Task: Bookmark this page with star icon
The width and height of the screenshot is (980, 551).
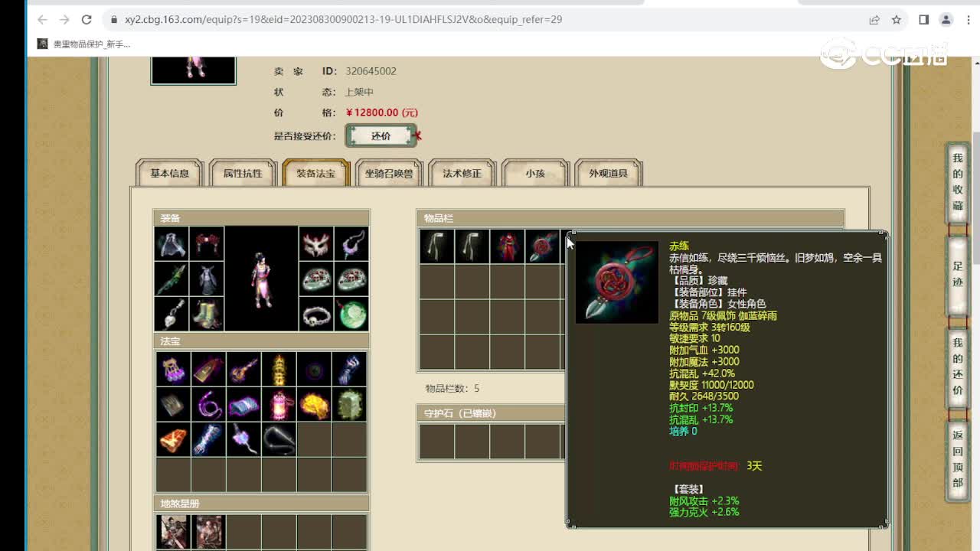Action: point(897,20)
